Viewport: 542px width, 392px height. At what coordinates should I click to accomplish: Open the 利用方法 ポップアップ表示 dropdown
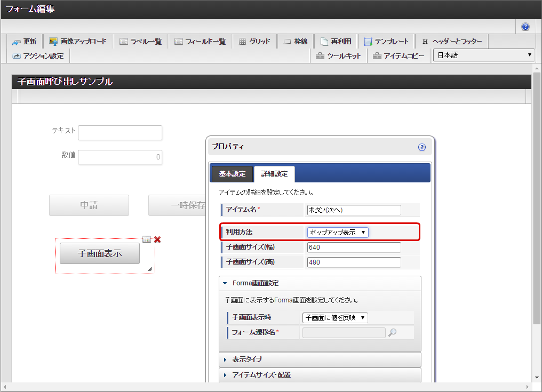pos(338,233)
